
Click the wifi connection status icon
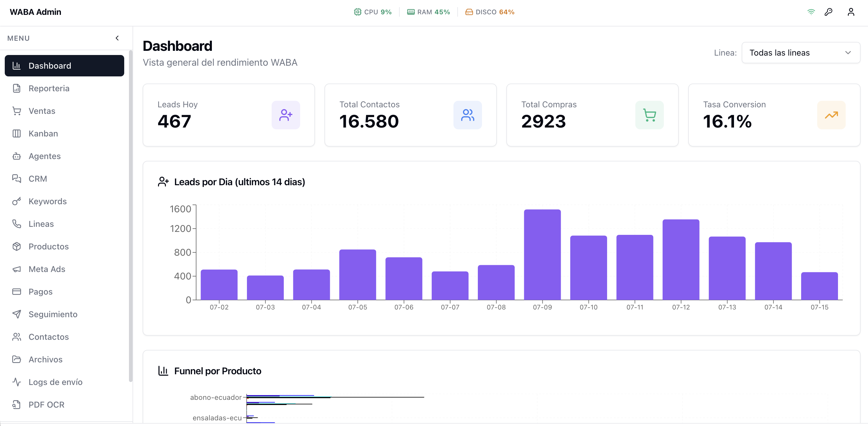tap(811, 12)
